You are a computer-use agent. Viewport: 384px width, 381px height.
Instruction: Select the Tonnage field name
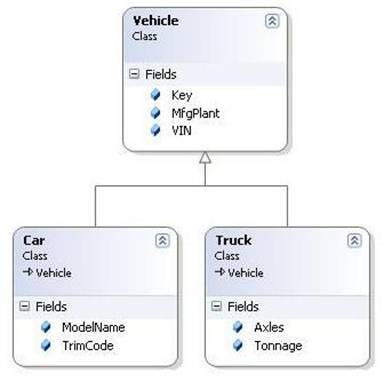pos(278,346)
